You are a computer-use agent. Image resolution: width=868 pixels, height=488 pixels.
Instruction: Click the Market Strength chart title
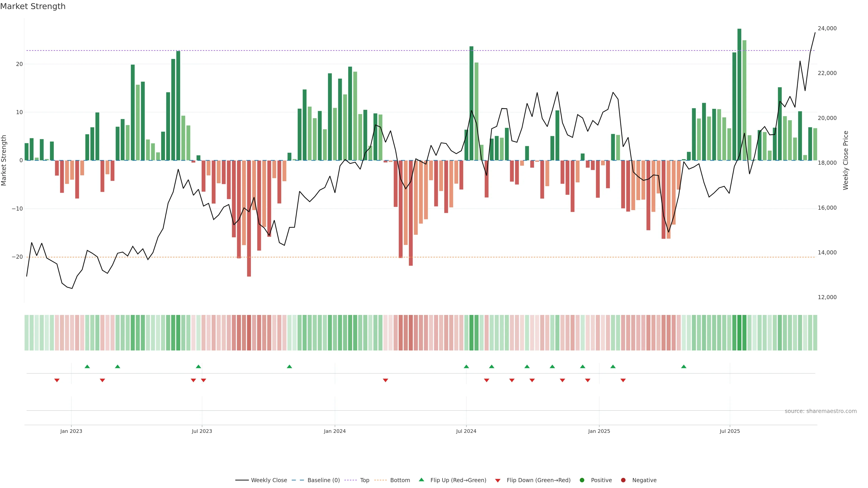33,6
